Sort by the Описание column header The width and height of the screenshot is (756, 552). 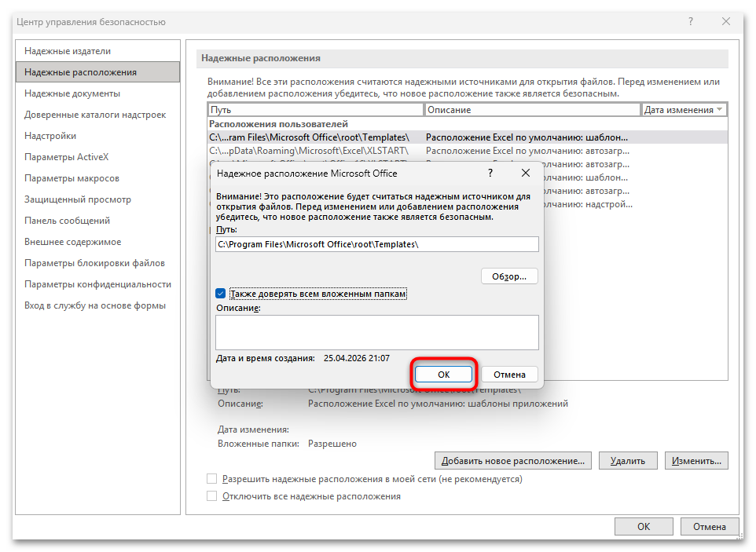coord(532,110)
